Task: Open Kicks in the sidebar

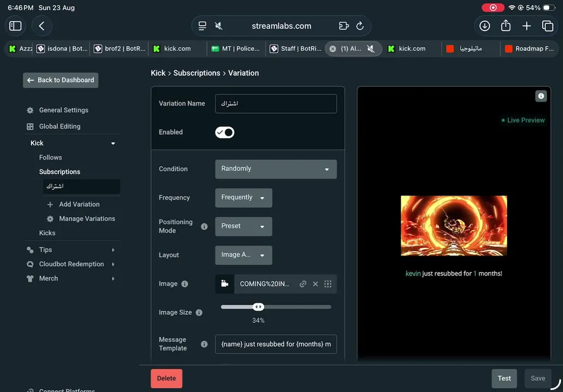Action: (47, 233)
